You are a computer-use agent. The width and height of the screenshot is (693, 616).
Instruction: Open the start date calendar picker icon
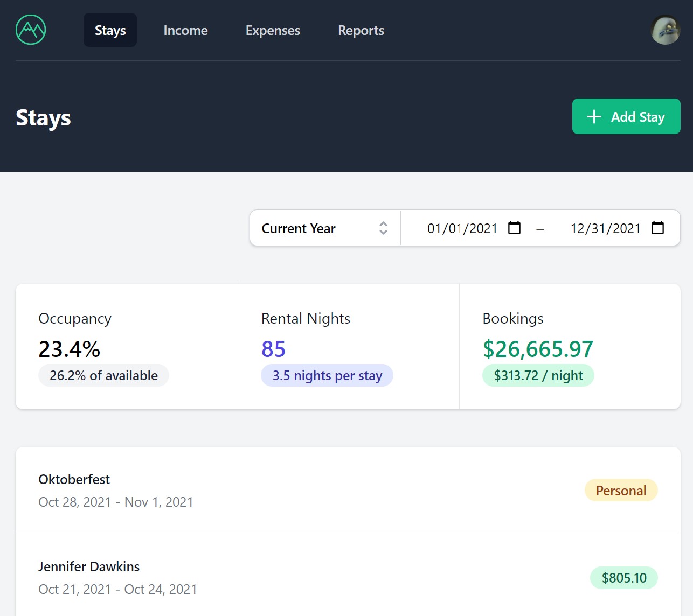pos(515,228)
